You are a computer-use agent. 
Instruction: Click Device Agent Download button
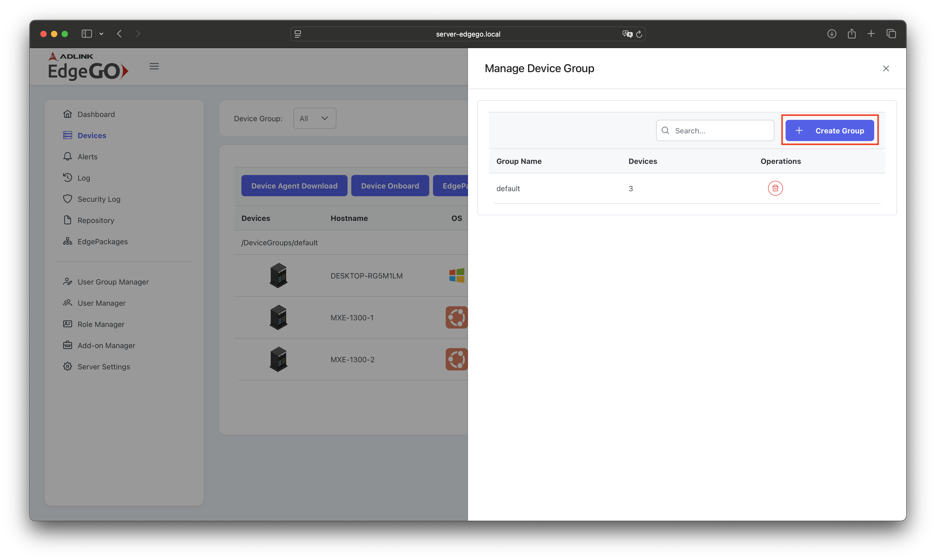[x=294, y=186]
